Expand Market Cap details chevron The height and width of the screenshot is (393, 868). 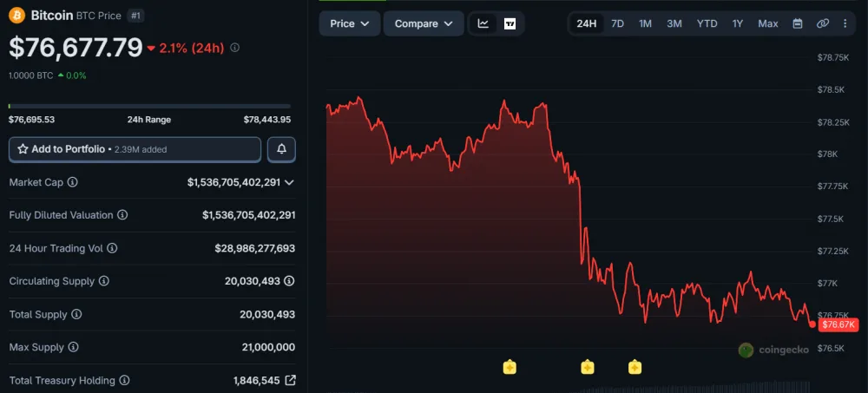tap(289, 182)
